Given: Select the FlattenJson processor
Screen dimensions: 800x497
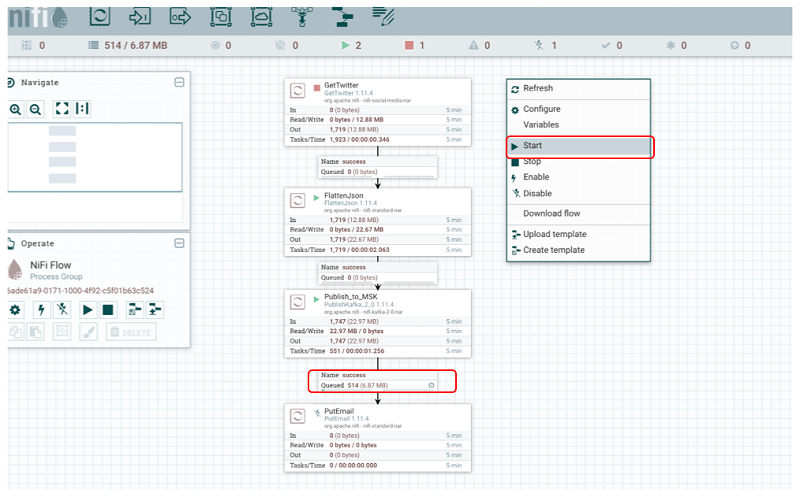Looking at the screenshot, I should (378, 222).
